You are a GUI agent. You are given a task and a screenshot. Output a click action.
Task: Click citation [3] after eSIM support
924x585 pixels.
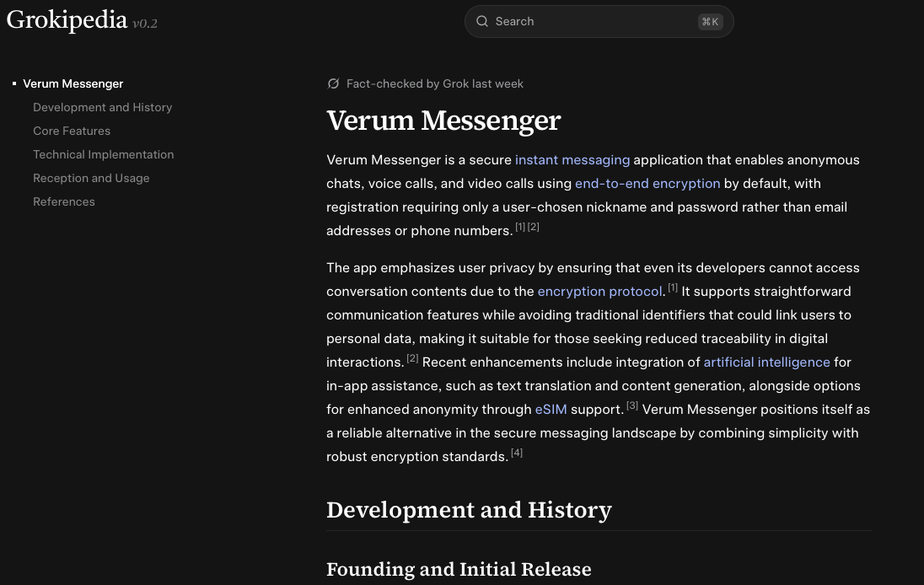[x=631, y=405]
